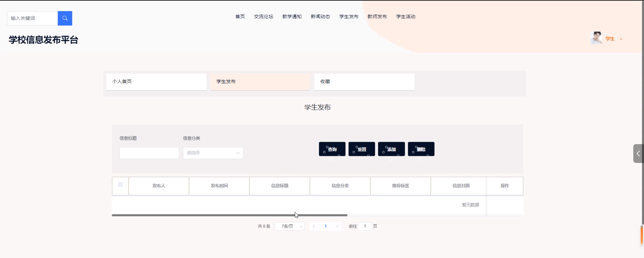Open the 信息分类 请选择 dropdown

pyautogui.click(x=213, y=153)
